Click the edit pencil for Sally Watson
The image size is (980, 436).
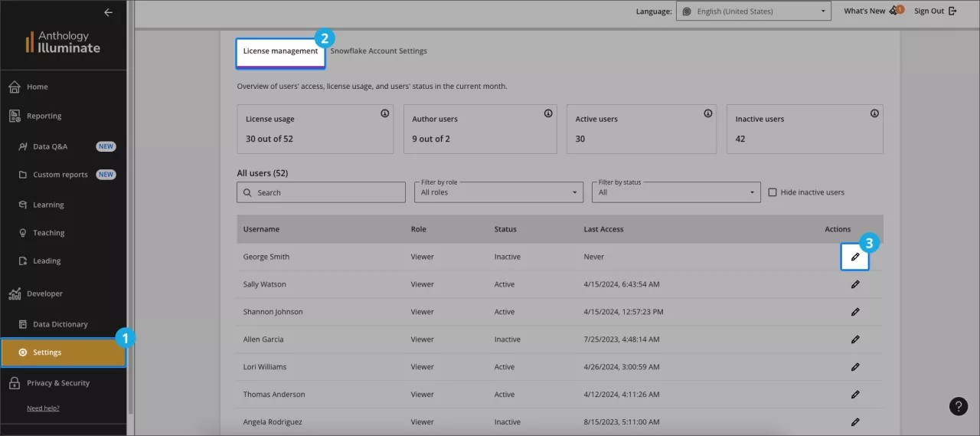coord(854,284)
